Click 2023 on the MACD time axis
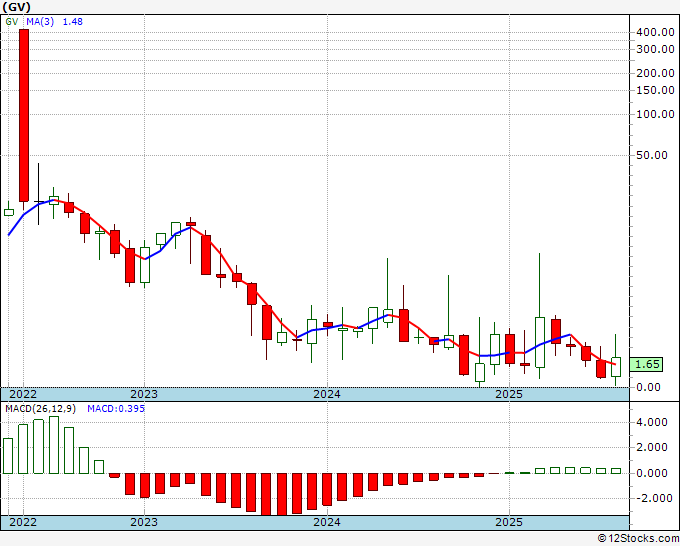This screenshot has width=680, height=546. 144,523
